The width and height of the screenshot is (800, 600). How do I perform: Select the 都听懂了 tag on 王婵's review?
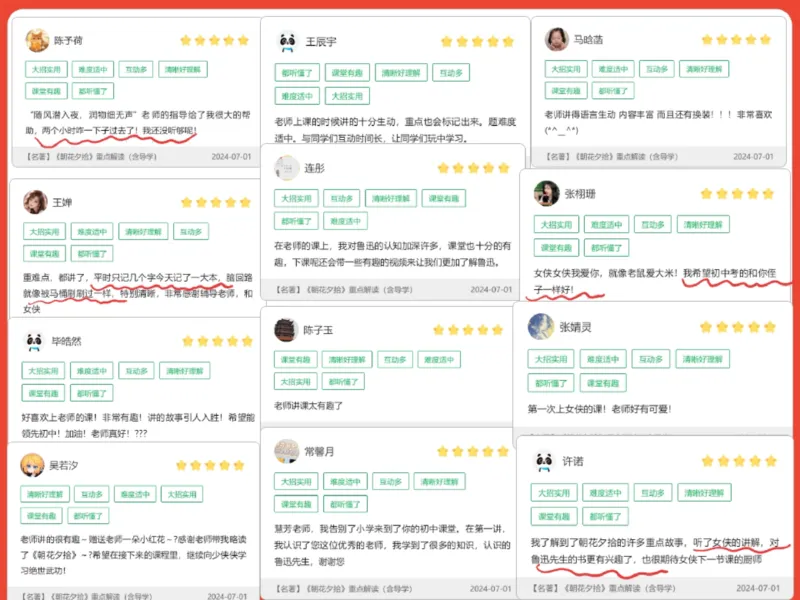point(92,254)
